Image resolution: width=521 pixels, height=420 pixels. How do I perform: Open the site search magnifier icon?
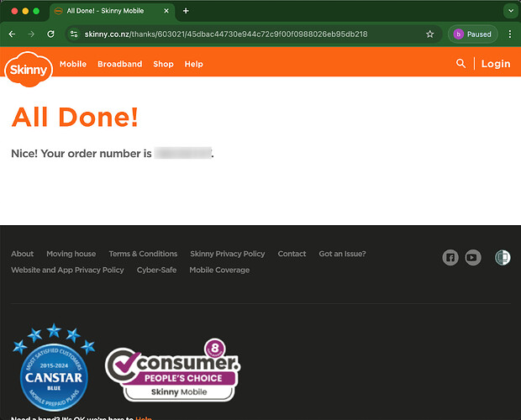tap(460, 63)
